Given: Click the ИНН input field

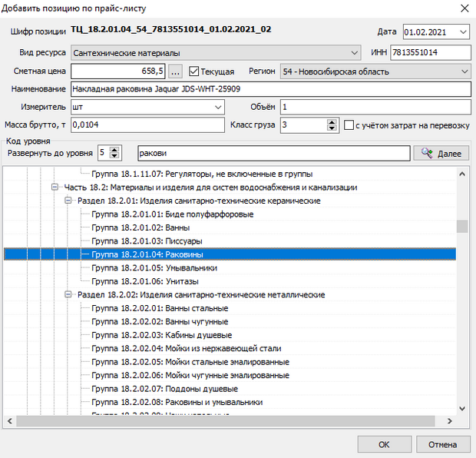Looking at the screenshot, I should (x=431, y=52).
